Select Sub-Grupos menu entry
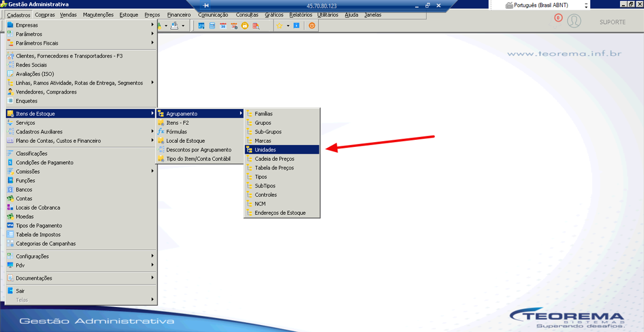This screenshot has width=644, height=332. click(282, 132)
